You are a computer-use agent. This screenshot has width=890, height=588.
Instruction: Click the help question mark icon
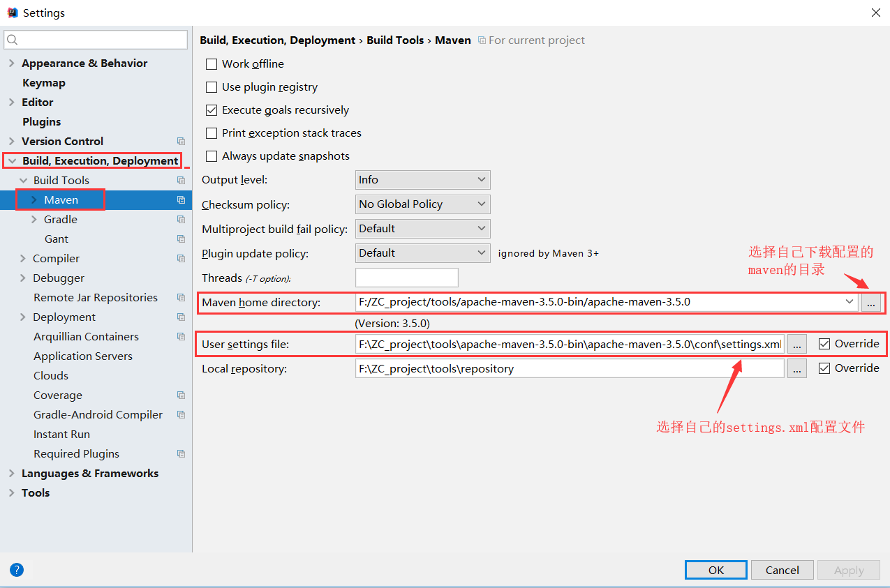tap(17, 570)
